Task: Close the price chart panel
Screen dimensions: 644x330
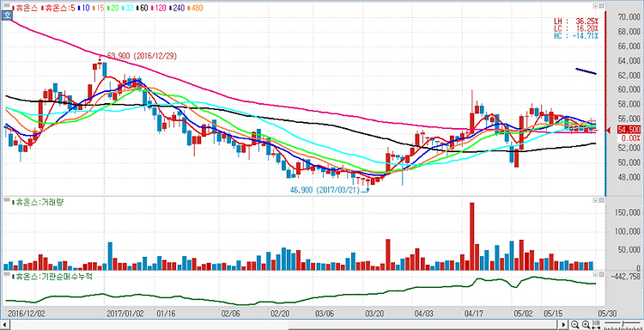Action: click(x=601, y=6)
